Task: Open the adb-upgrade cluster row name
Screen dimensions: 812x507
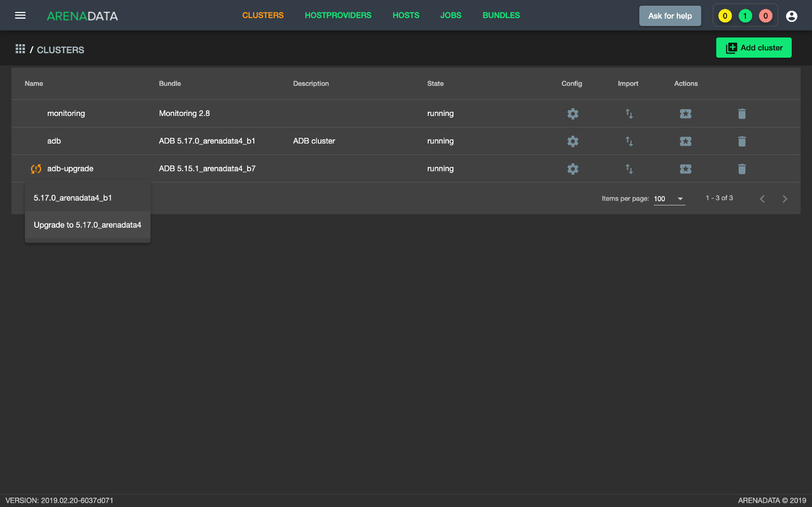Action: [70, 168]
